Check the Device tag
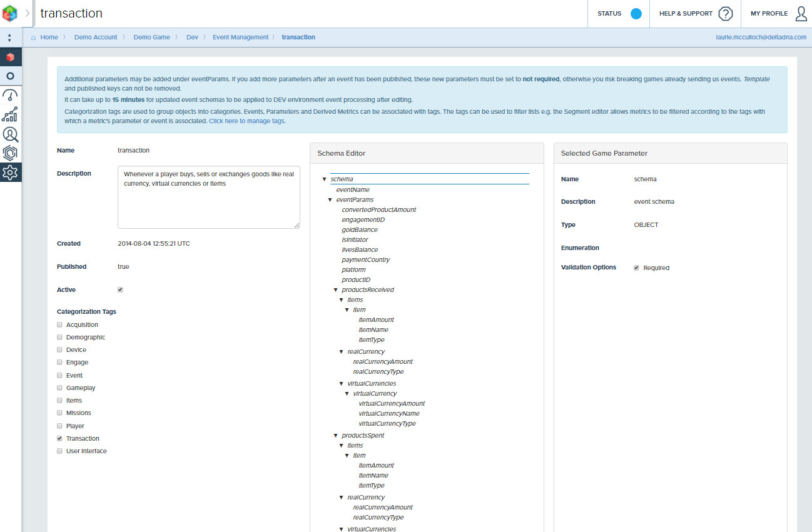Screen dimensions: 812x532 pos(59,350)
